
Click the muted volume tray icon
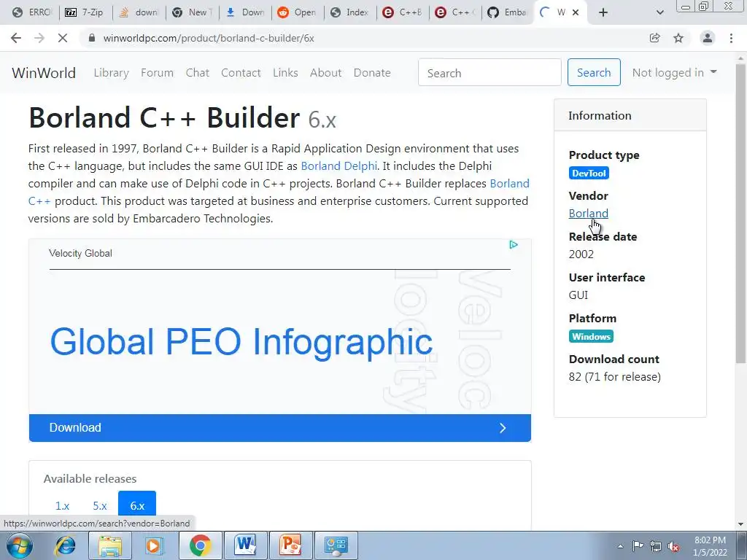pos(673,546)
